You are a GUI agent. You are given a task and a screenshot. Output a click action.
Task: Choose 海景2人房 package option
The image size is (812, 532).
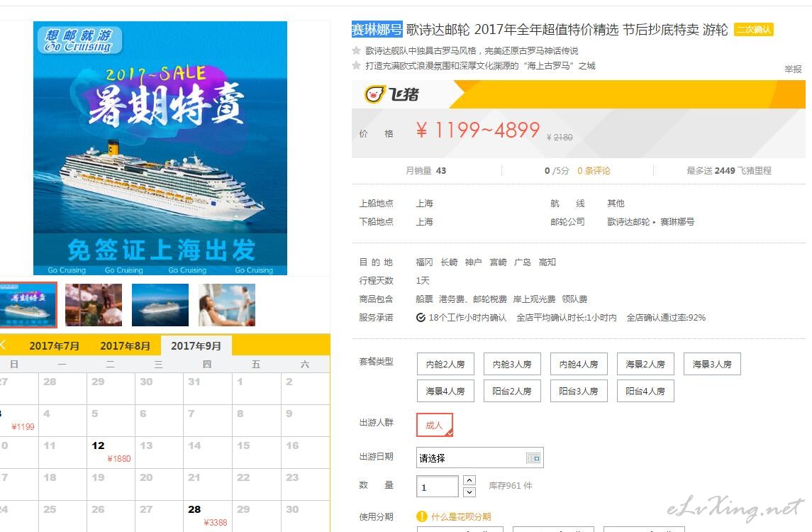pos(645,364)
